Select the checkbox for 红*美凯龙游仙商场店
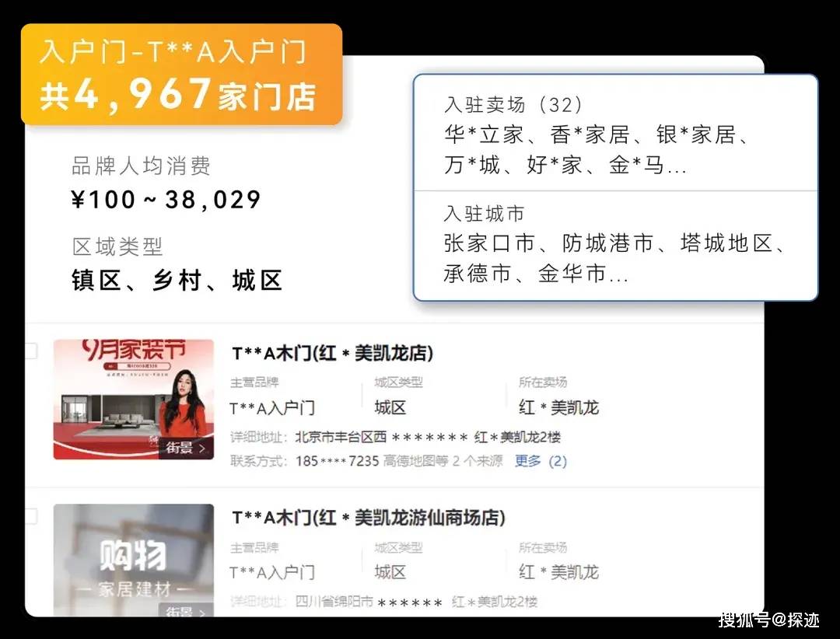 point(30,515)
